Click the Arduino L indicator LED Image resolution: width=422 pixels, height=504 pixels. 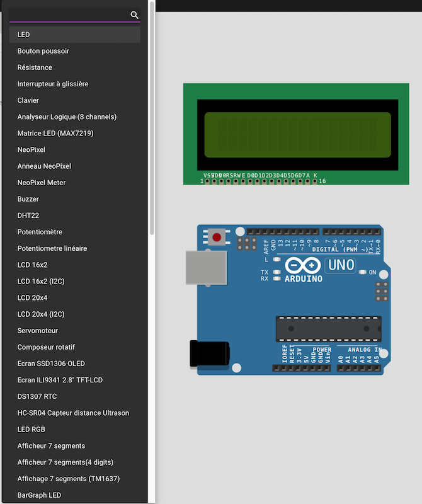coord(277,259)
